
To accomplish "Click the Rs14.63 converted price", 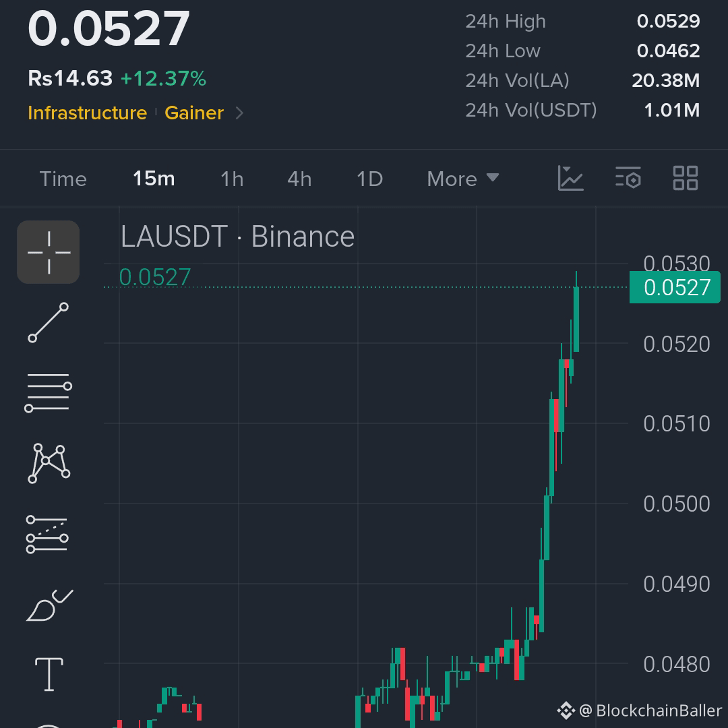I will (70, 78).
